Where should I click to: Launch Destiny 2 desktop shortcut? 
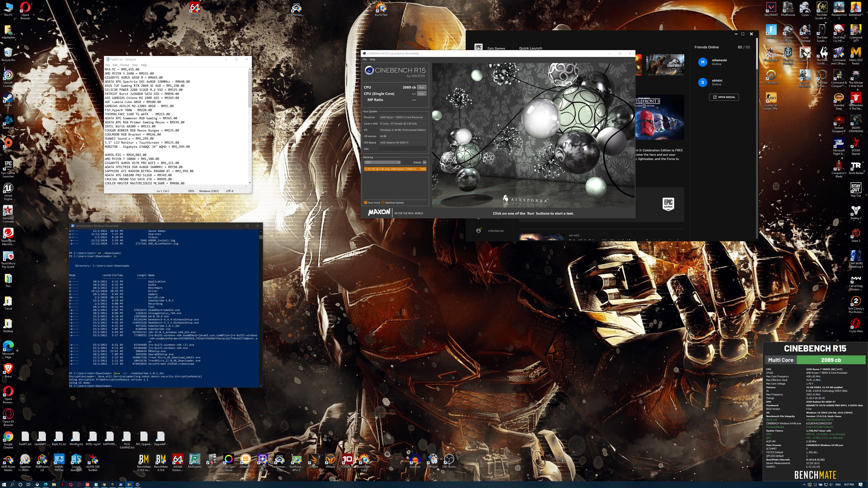tap(856, 213)
